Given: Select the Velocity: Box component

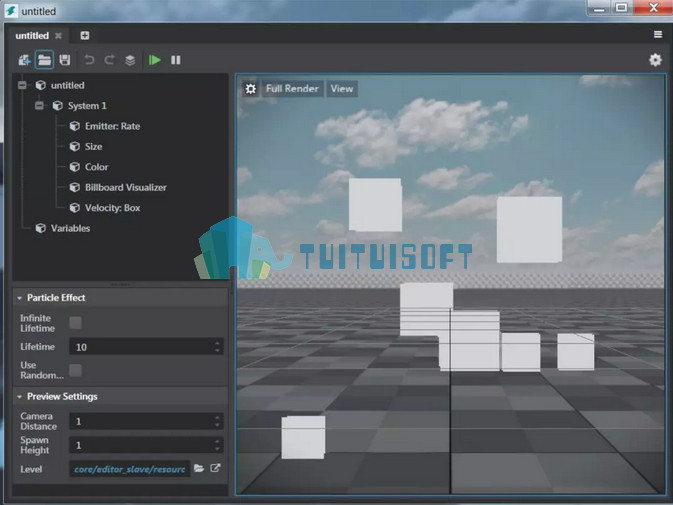Looking at the screenshot, I should [x=112, y=208].
